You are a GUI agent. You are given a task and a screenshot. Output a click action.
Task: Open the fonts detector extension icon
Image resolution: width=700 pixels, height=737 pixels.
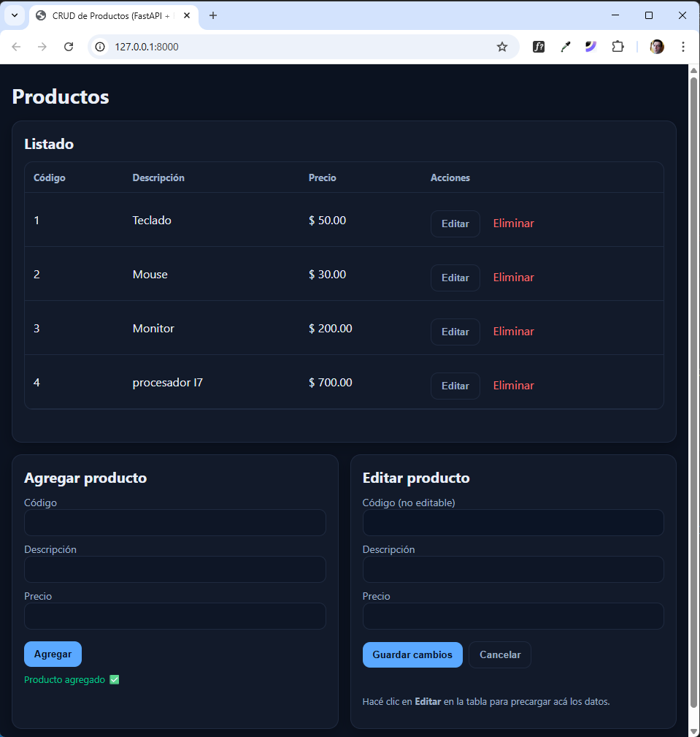click(x=539, y=47)
